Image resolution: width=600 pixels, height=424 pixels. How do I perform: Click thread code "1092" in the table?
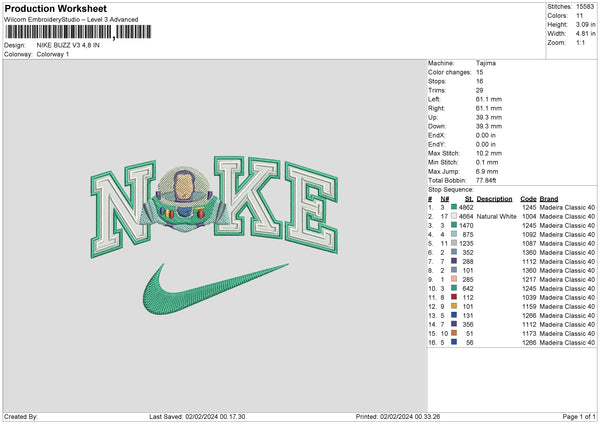point(529,234)
